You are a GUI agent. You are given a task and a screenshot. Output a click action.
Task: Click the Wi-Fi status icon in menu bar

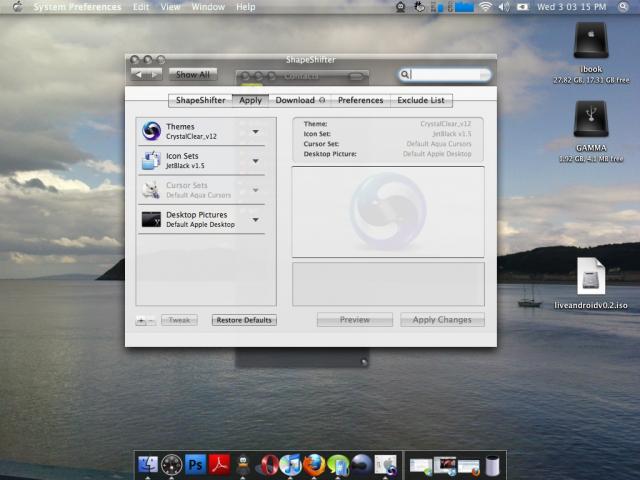tap(485, 7)
